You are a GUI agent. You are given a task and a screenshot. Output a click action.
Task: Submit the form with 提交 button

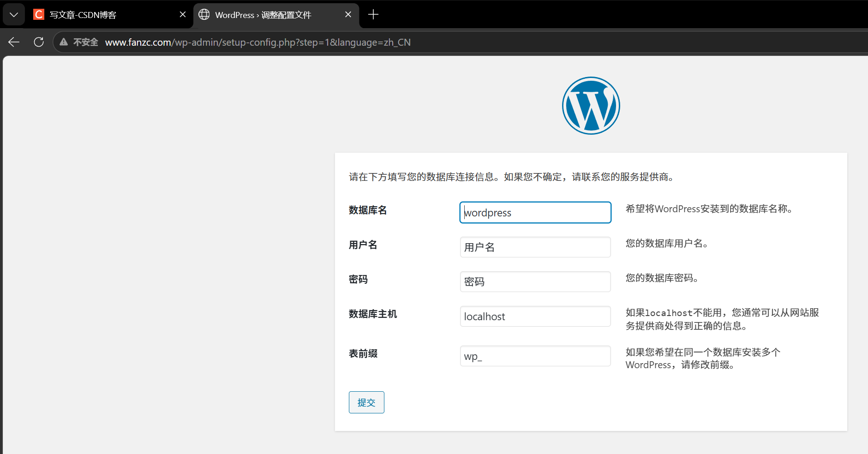click(x=366, y=402)
